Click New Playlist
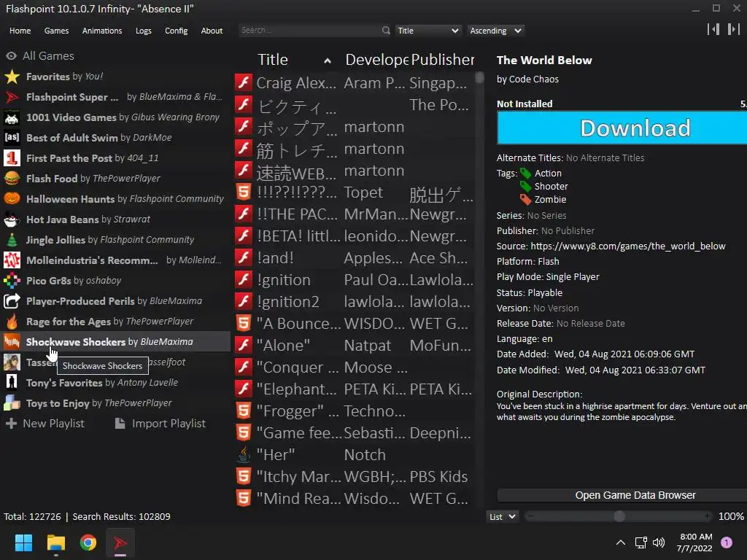Viewport: 747px width, 560px height. pyautogui.click(x=46, y=424)
